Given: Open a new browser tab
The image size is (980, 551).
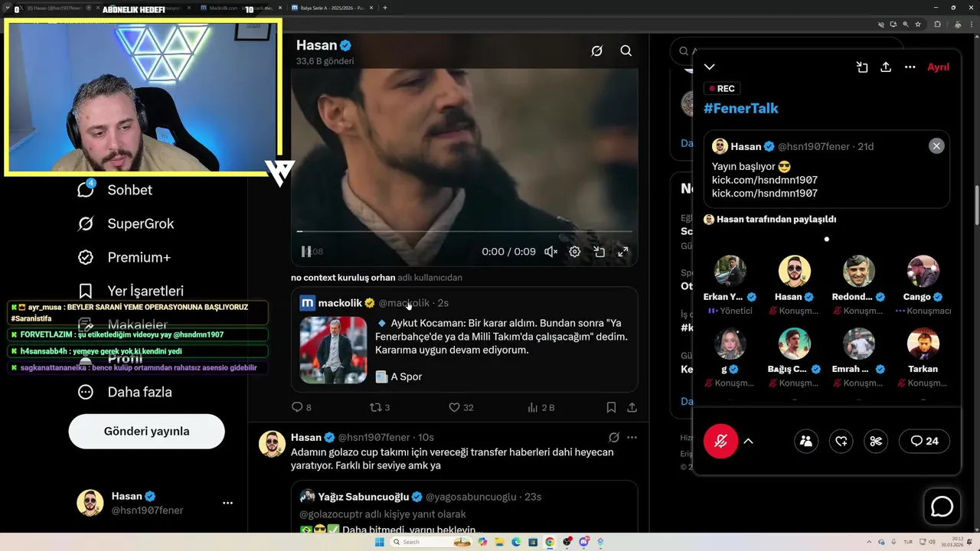Looking at the screenshot, I should pyautogui.click(x=384, y=8).
